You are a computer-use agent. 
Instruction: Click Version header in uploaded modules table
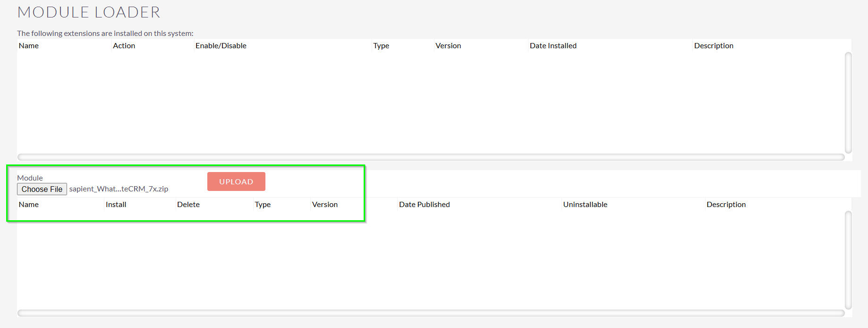[x=325, y=205]
